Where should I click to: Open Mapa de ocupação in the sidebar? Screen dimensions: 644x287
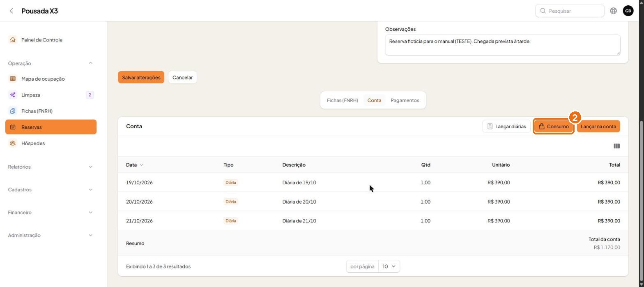[51, 79]
